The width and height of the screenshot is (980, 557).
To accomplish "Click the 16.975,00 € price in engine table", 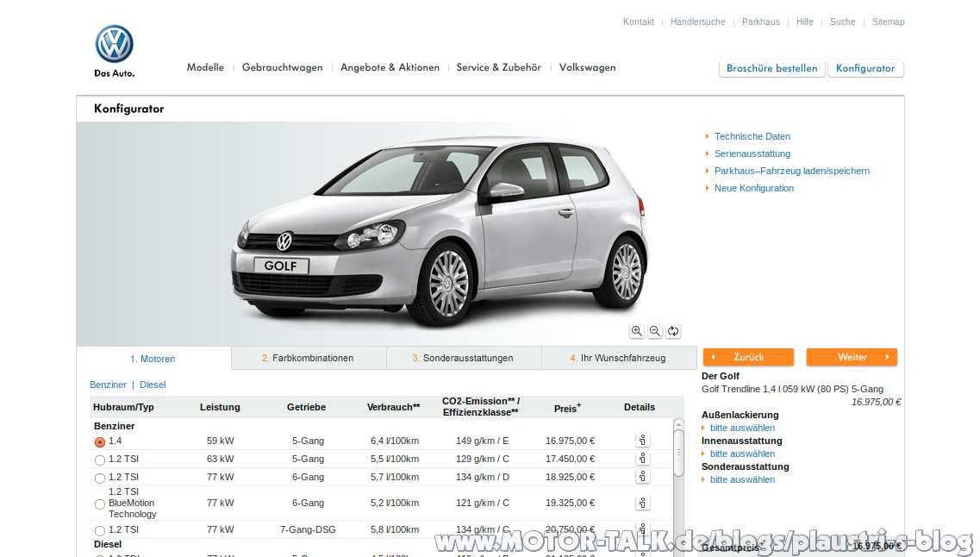I will pos(570,441).
